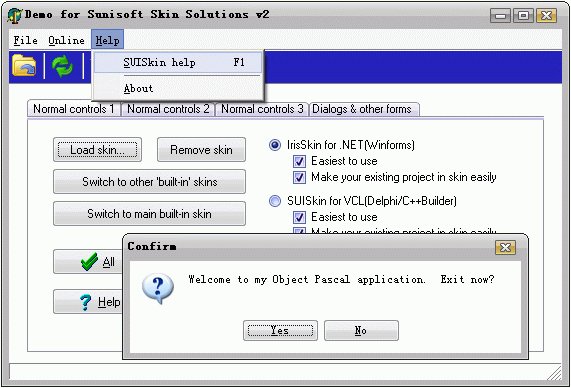The width and height of the screenshot is (571, 388).
Task: Switch to Normal controls 1 tab
Action: 74,109
